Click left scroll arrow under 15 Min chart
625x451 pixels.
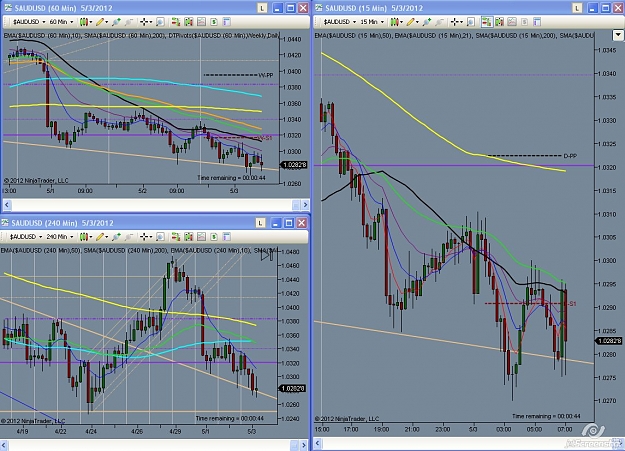pyautogui.click(x=318, y=443)
